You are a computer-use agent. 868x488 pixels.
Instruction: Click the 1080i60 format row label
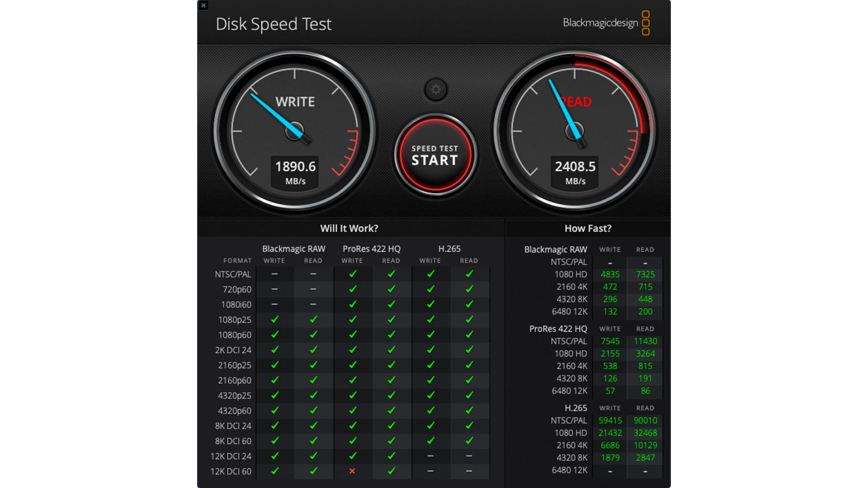click(x=236, y=305)
